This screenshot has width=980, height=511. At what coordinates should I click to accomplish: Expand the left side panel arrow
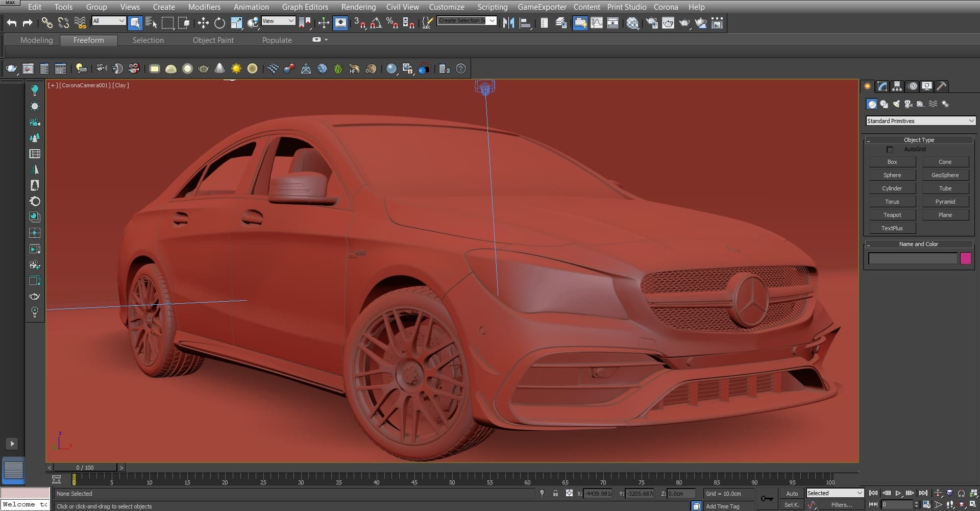[12, 444]
